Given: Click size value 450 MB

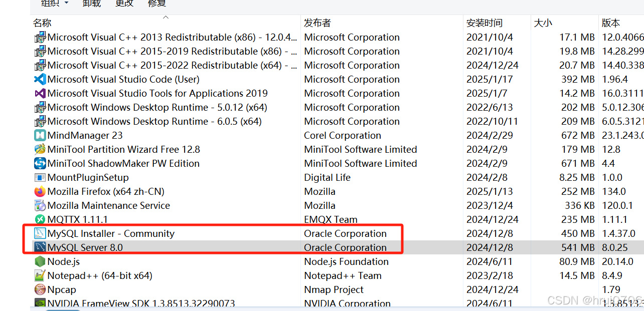Looking at the screenshot, I should 578,233.
